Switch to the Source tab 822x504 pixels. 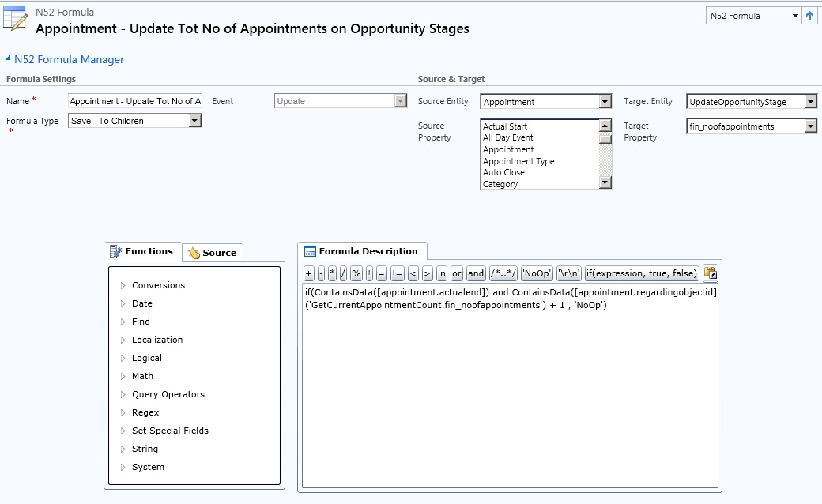(x=212, y=253)
